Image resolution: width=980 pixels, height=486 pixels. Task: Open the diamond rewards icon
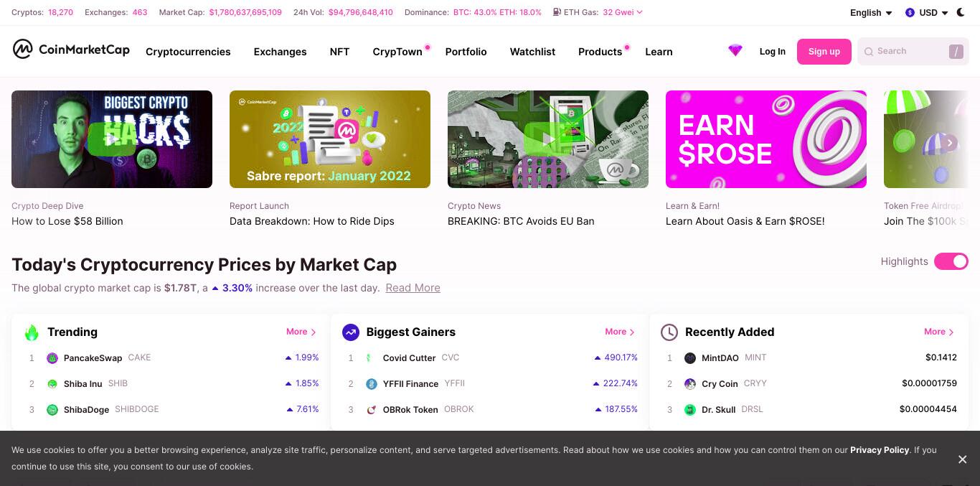pos(735,51)
